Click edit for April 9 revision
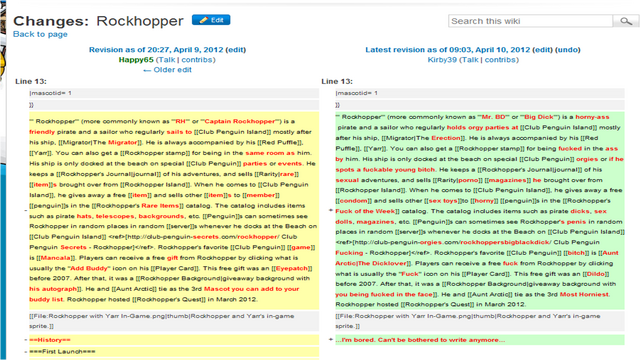 (x=236, y=50)
